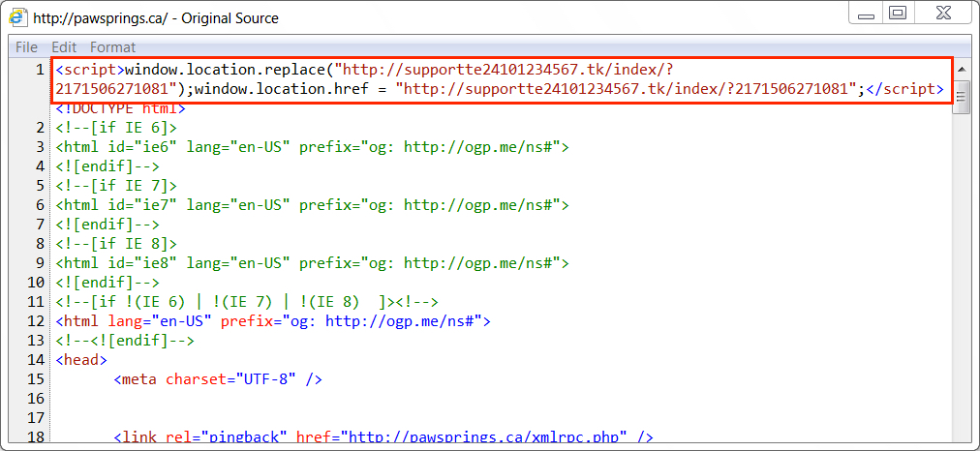The width and height of the screenshot is (980, 451).
Task: Click line number 16 in the gutter
Action: tap(36, 399)
